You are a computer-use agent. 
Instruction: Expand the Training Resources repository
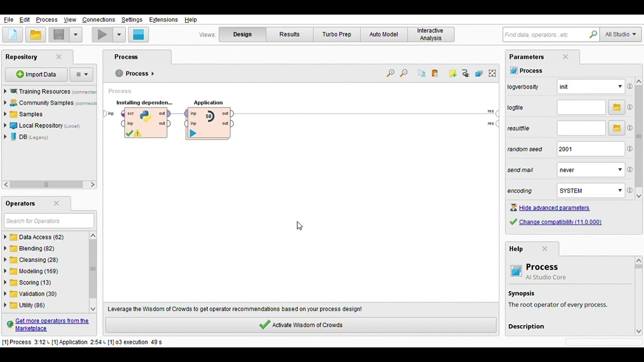(x=5, y=92)
